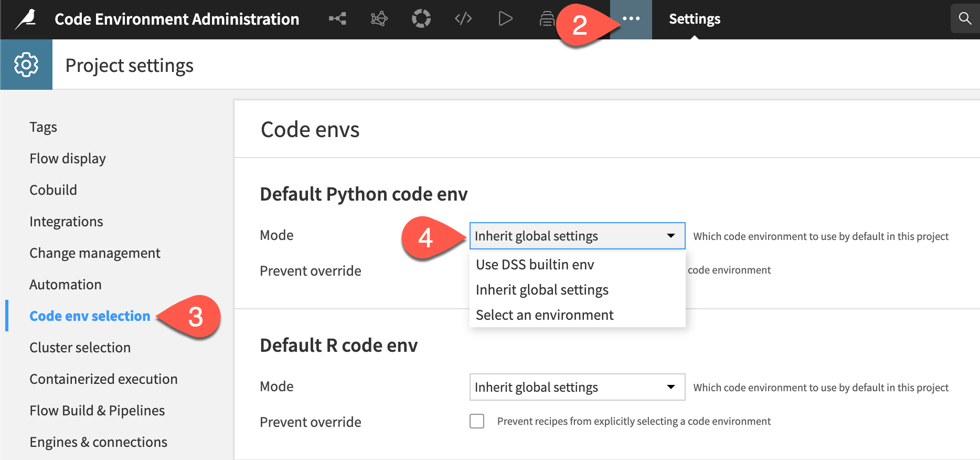Open Engines & connections section
This screenshot has width=980, height=460.
pos(99,442)
